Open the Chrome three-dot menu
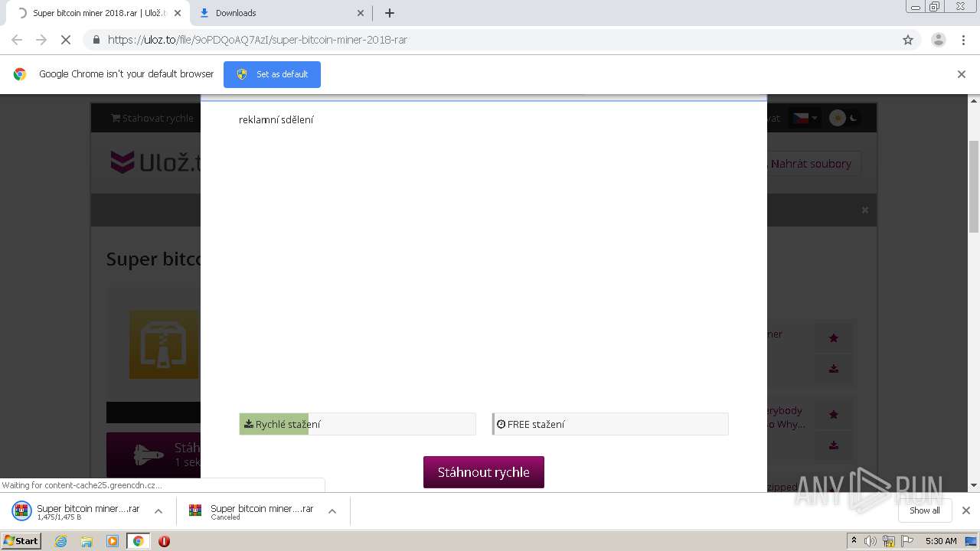 click(x=963, y=40)
